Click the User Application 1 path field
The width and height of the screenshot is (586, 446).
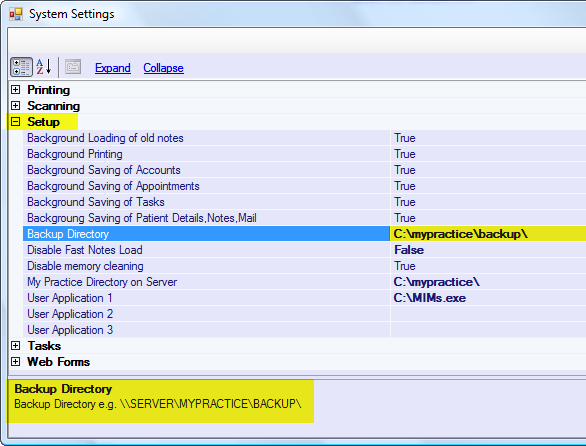pos(488,298)
